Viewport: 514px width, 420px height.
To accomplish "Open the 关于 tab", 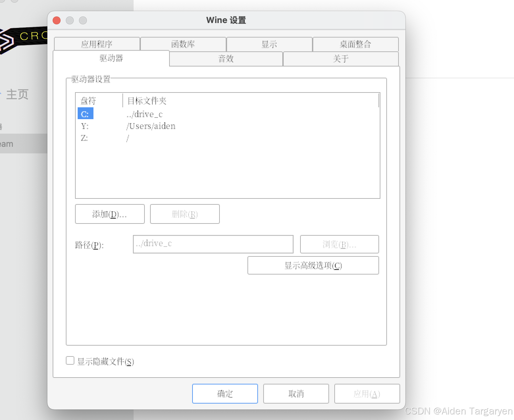I will pos(341,59).
